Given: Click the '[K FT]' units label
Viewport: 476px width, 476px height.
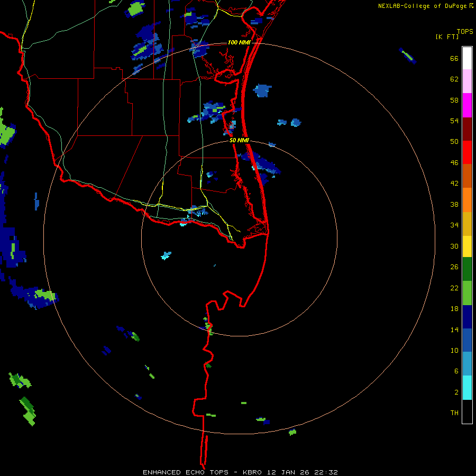Looking at the screenshot, I should pyautogui.click(x=447, y=36).
